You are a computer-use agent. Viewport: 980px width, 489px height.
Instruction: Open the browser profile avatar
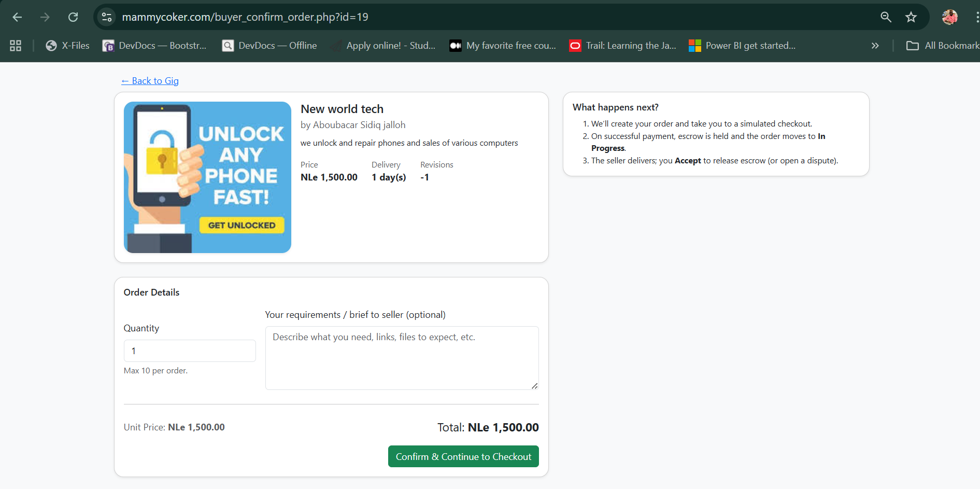point(949,17)
